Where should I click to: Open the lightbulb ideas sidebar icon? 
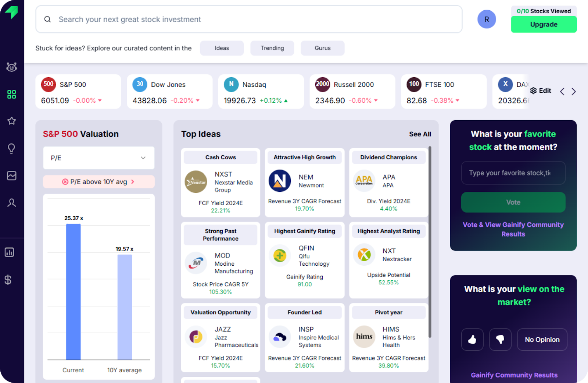click(x=12, y=148)
